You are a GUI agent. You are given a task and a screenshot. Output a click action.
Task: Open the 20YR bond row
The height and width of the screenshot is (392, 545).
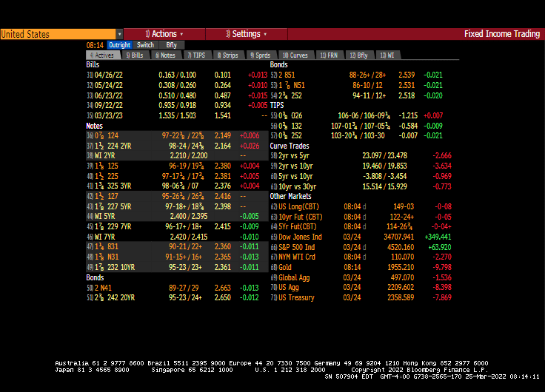point(111,297)
